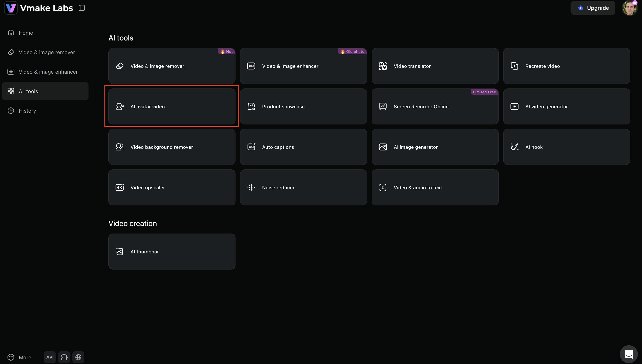The width and height of the screenshot is (642, 364).
Task: Open the AI avatar video tool
Action: pyautogui.click(x=172, y=106)
